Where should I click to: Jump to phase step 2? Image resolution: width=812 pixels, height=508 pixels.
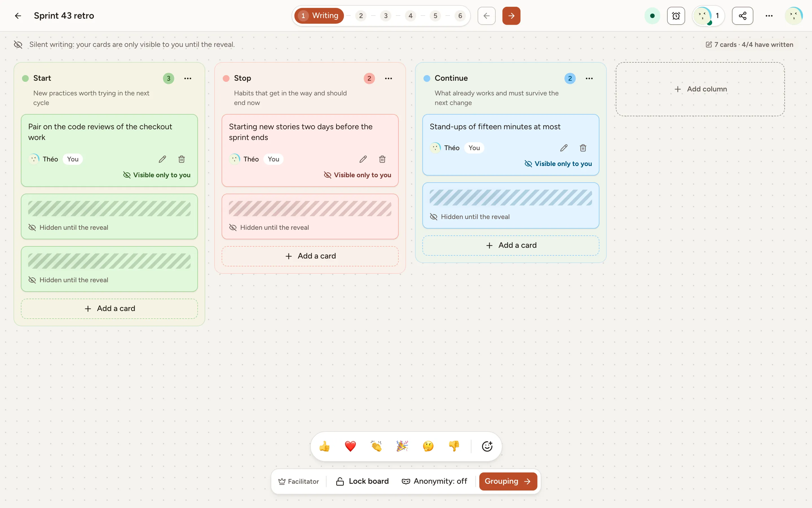pyautogui.click(x=361, y=16)
